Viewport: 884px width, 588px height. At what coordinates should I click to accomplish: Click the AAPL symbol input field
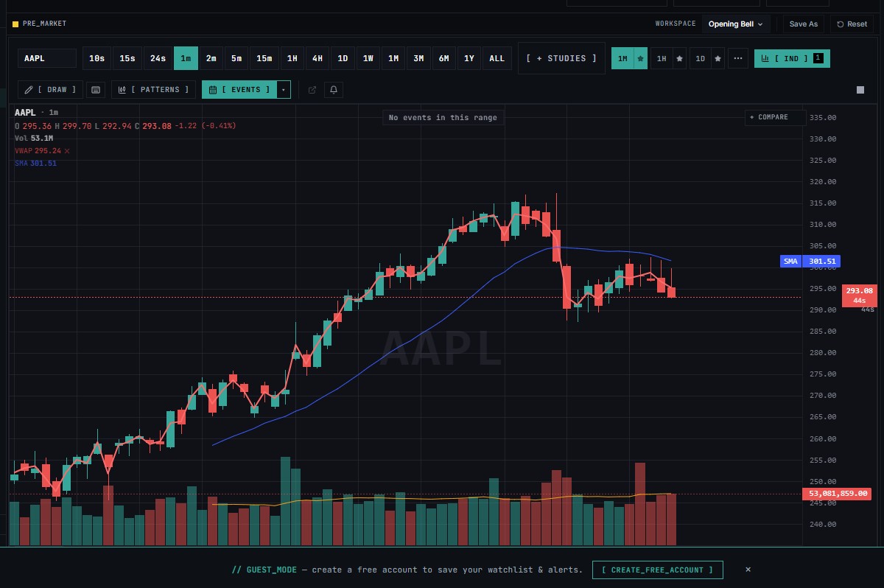[x=47, y=58]
